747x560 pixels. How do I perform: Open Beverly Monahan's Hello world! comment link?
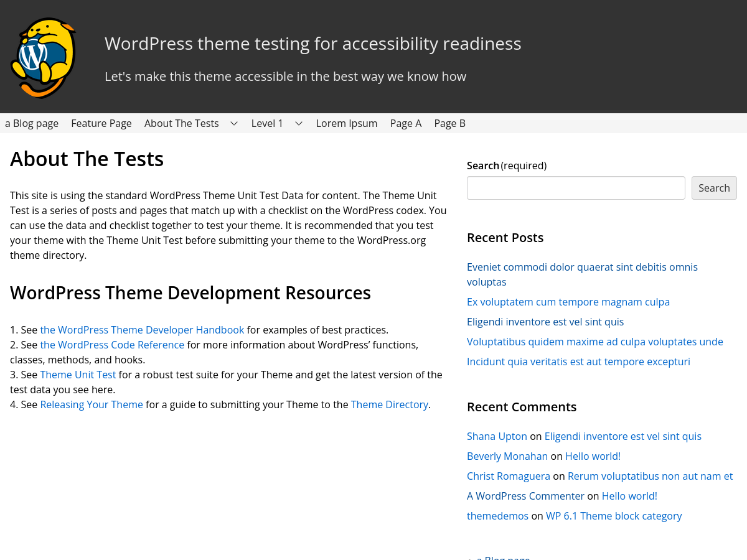[593, 456]
